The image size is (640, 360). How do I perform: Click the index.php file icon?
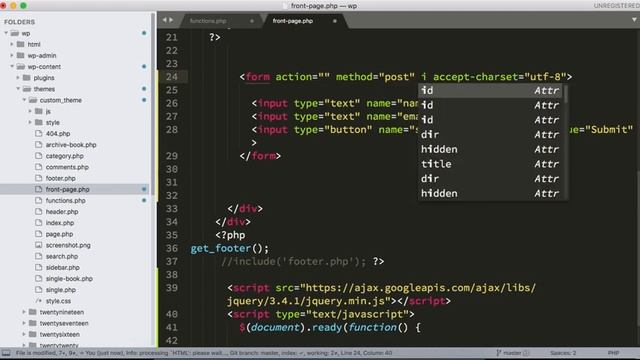pyautogui.click(x=39, y=223)
